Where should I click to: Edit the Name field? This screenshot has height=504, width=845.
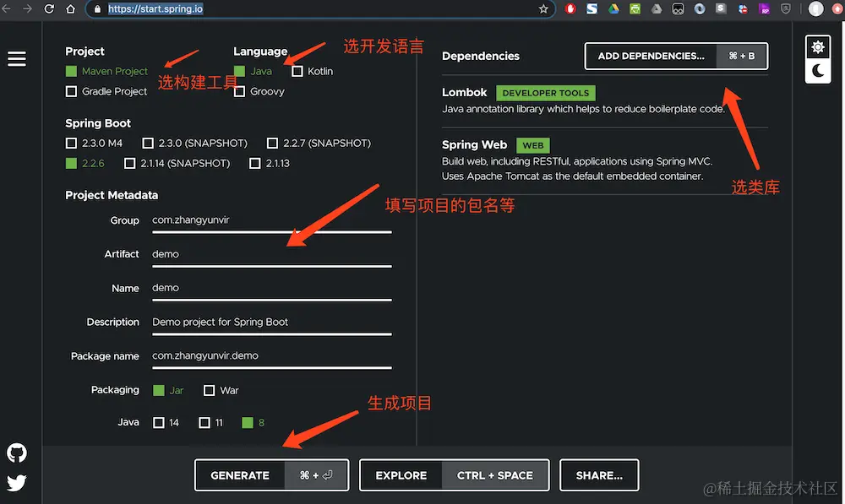tap(271, 289)
